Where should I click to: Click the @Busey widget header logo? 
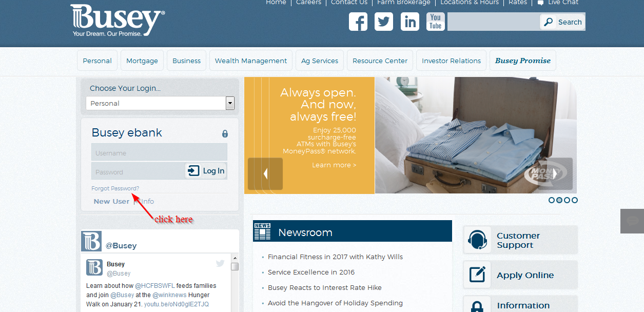91,241
